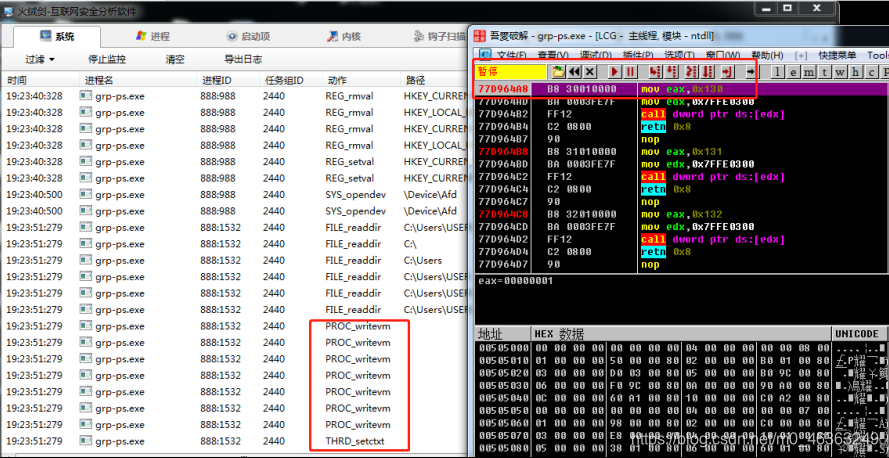Viewport: 889px width, 458px height.
Task: Open the 过滤 filter dropdown
Action: click(40, 59)
